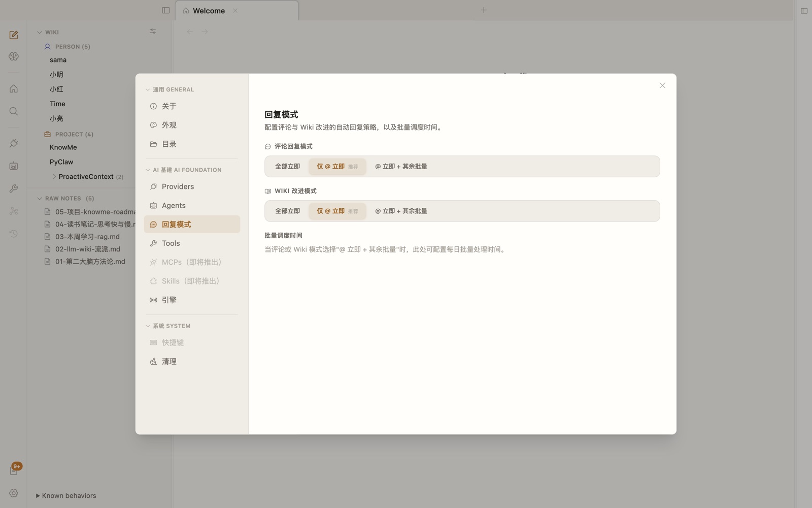Open 引擎 engine settings

coord(192,300)
